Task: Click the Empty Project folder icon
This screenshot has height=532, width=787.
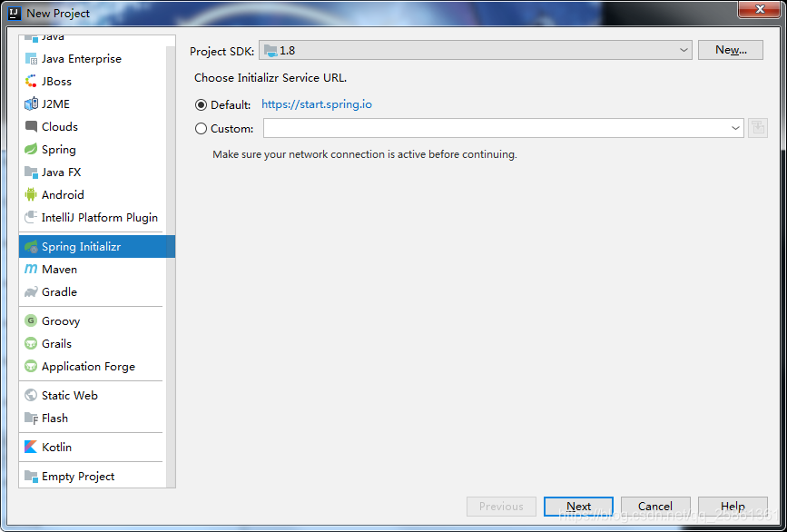Action: pyautogui.click(x=31, y=476)
